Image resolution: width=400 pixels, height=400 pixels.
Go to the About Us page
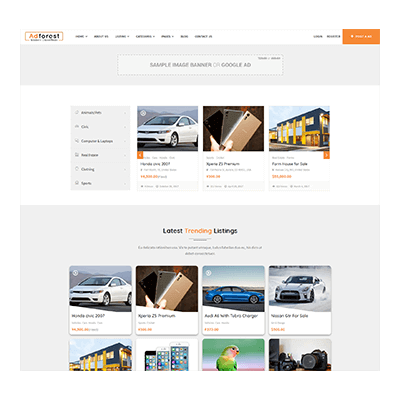101,36
